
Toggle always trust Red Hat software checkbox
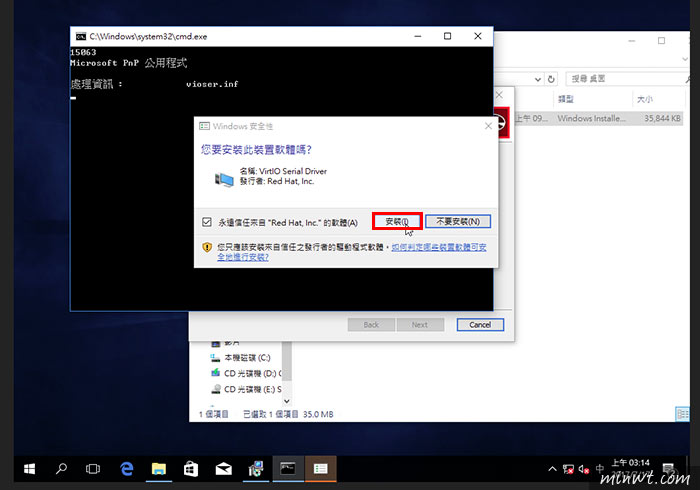tap(207, 222)
